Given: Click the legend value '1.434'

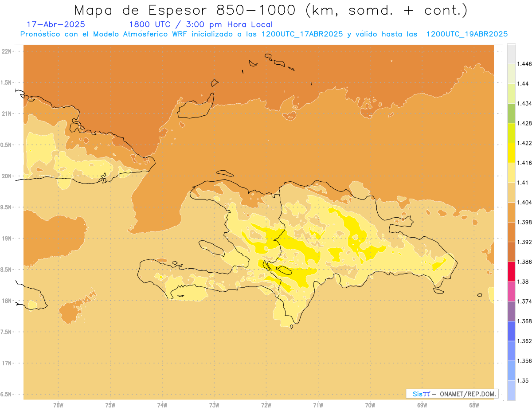Looking at the screenshot, I should (x=525, y=103).
